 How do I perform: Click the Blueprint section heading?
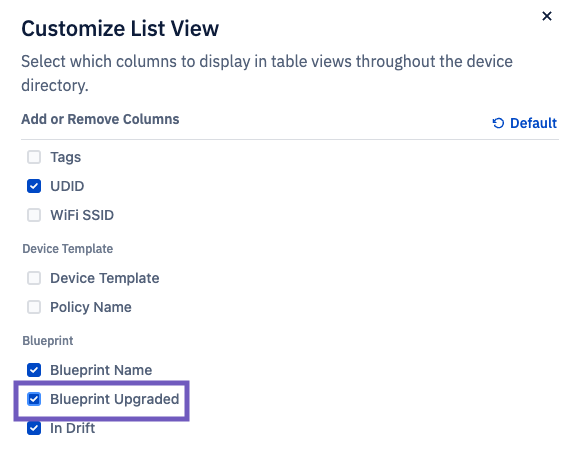click(x=48, y=341)
